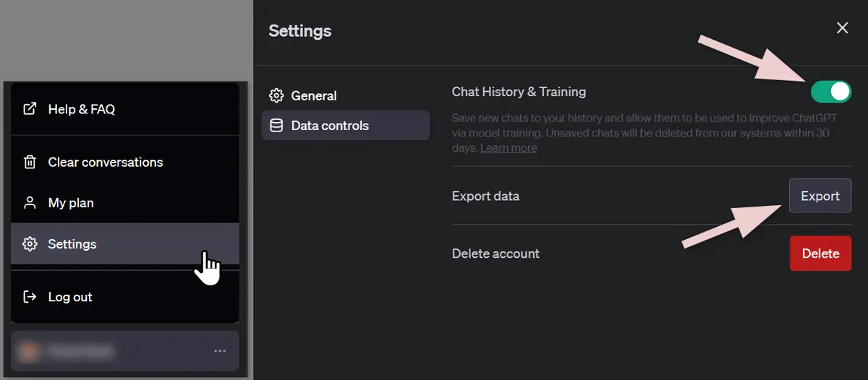Open the Help & FAQ menu entry

click(x=125, y=109)
